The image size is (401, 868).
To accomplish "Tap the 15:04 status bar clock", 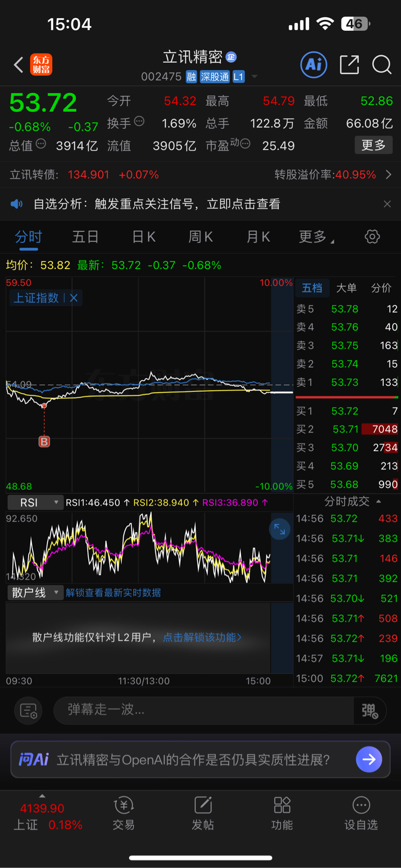I will (x=69, y=24).
